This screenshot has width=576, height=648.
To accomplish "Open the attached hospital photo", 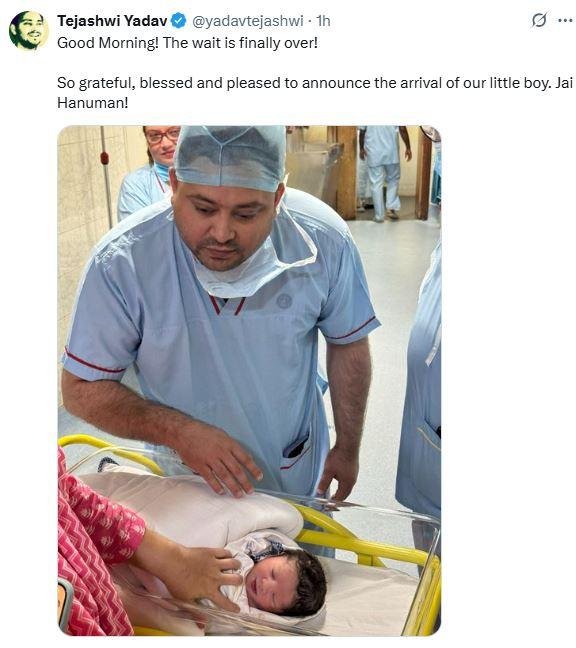I will coord(249,381).
